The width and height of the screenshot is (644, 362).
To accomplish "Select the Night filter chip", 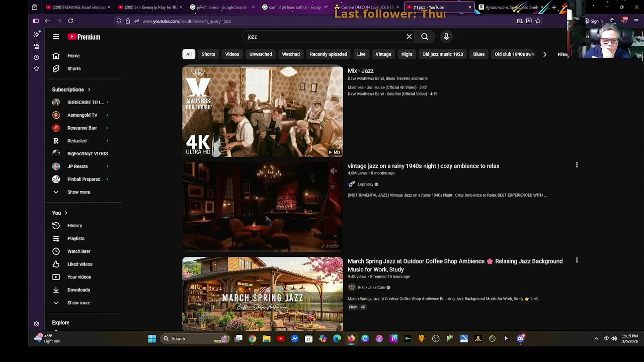I will (x=407, y=54).
